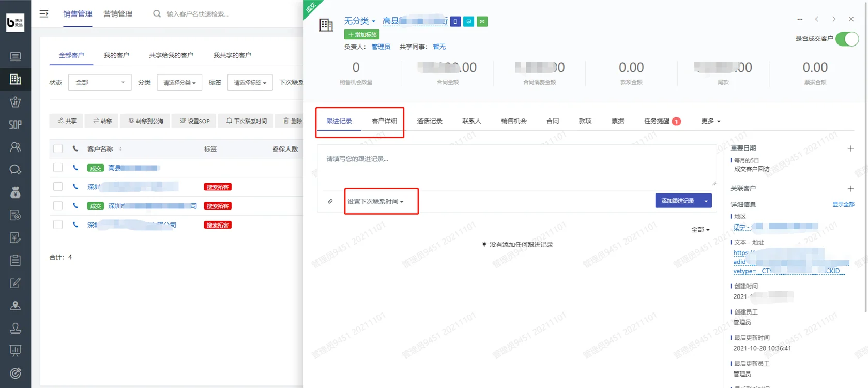Select the 全部客户 tab
868x388 pixels.
[71, 55]
